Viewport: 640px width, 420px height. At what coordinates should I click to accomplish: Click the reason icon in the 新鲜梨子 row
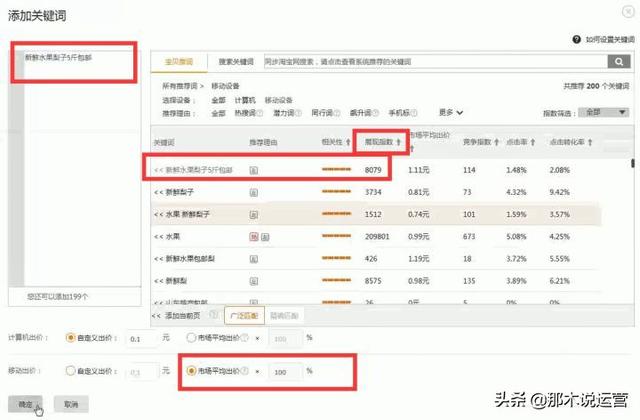253,192
